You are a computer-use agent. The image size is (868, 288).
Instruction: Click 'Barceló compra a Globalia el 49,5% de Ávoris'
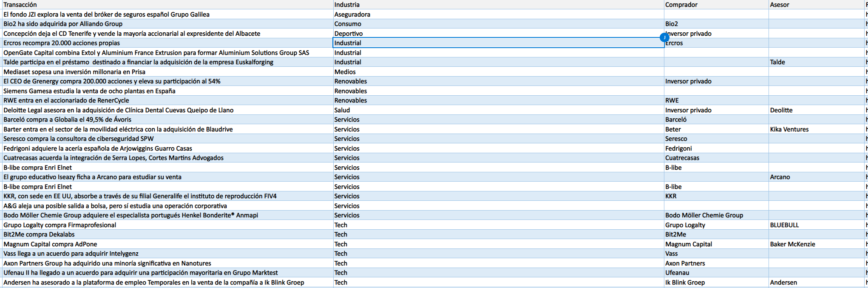167,120
